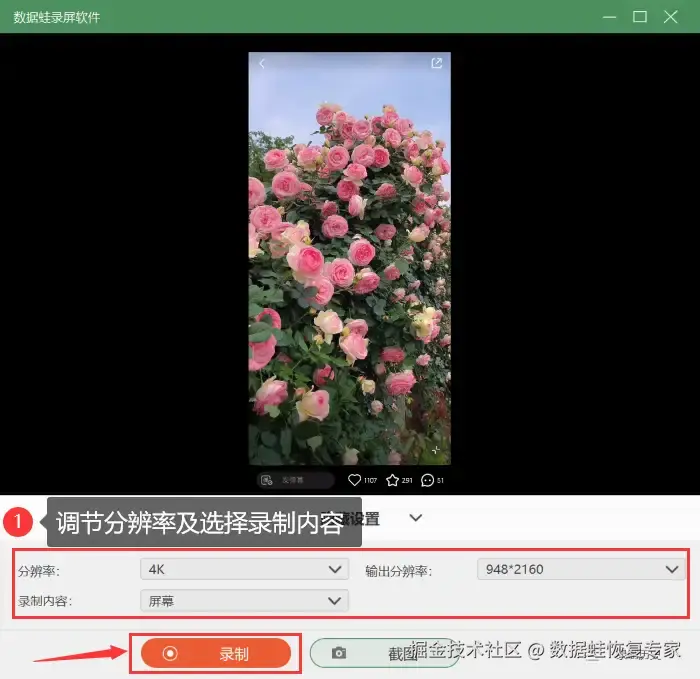This screenshot has height=679, width=700.
Task: Click the heart like icon
Action: click(x=354, y=480)
